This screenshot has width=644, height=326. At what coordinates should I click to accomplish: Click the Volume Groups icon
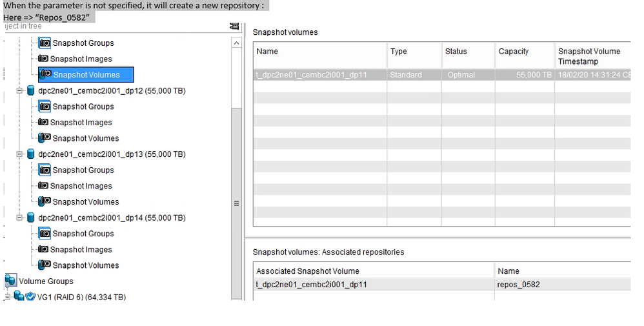(x=11, y=281)
